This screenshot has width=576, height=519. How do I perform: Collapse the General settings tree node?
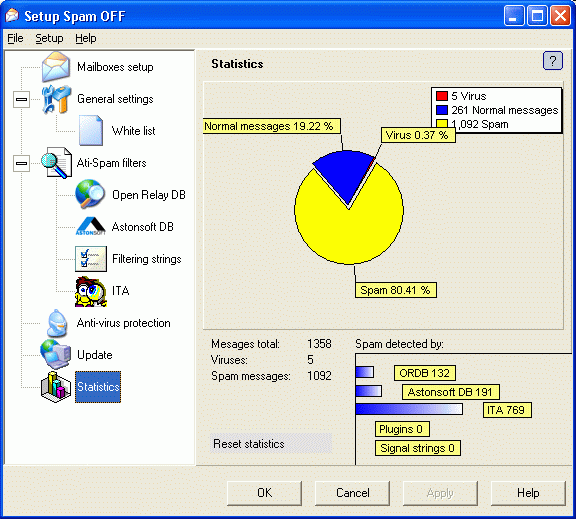pos(21,99)
